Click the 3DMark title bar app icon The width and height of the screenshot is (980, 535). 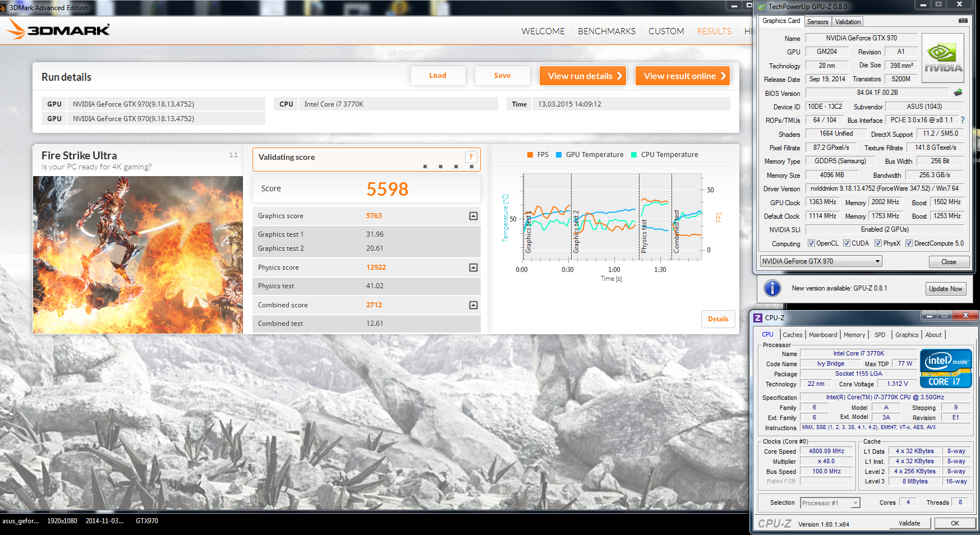click(4, 7)
